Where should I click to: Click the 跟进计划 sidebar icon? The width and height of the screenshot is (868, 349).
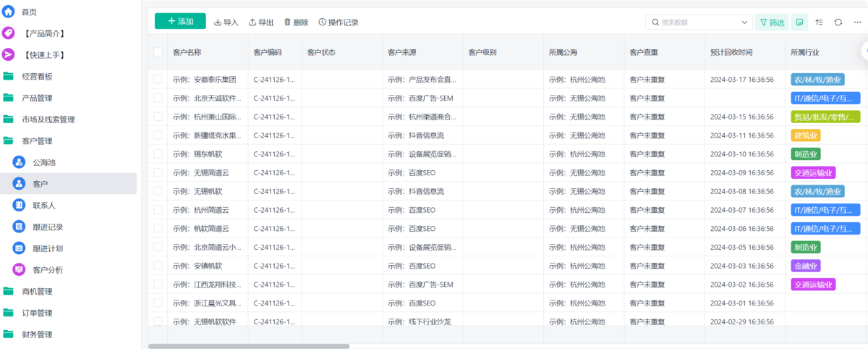click(x=20, y=248)
